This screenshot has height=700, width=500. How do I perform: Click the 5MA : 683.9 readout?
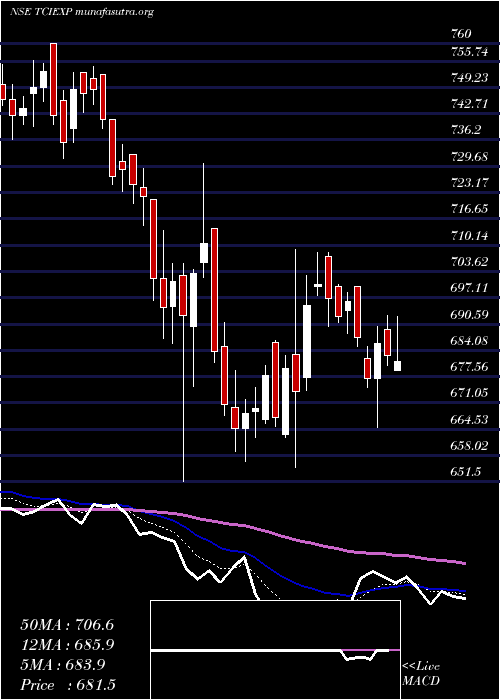[63, 665]
